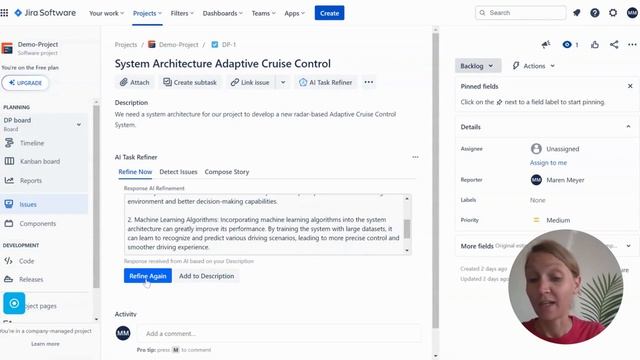Open Issues in the sidebar
The height and width of the screenshot is (360, 640).
[44, 204]
